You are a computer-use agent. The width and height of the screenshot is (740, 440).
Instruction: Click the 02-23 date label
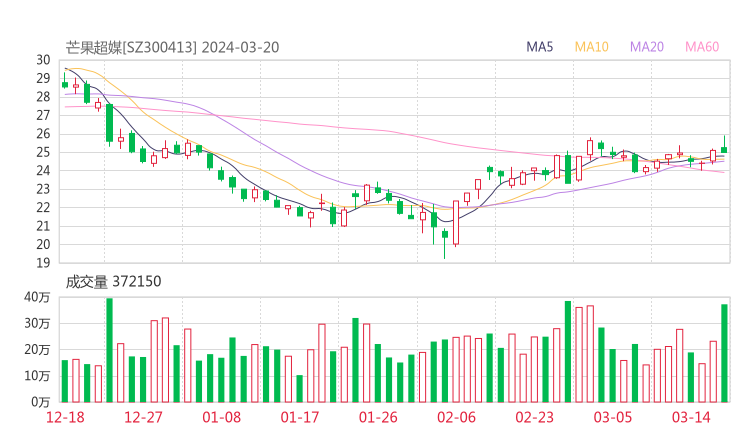point(534,417)
